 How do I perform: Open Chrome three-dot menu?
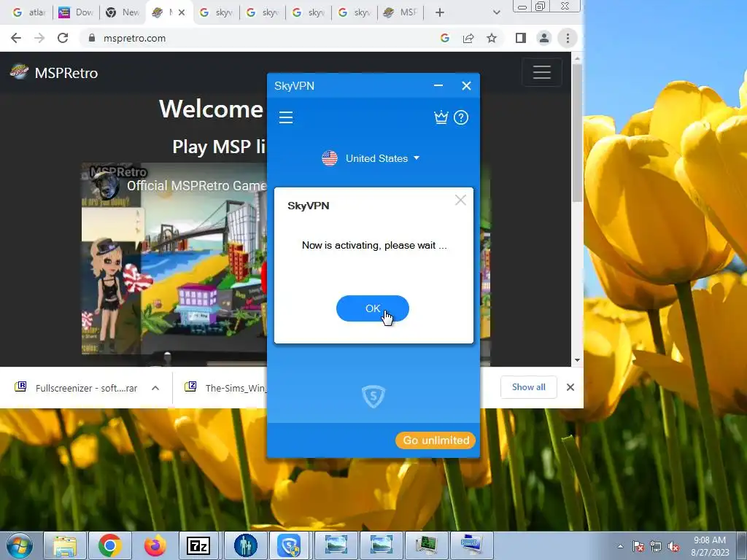point(568,38)
